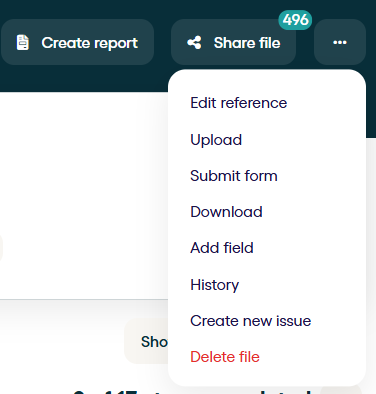Click the dark header bar background
This screenshot has height=394, width=376.
click(83, 79)
